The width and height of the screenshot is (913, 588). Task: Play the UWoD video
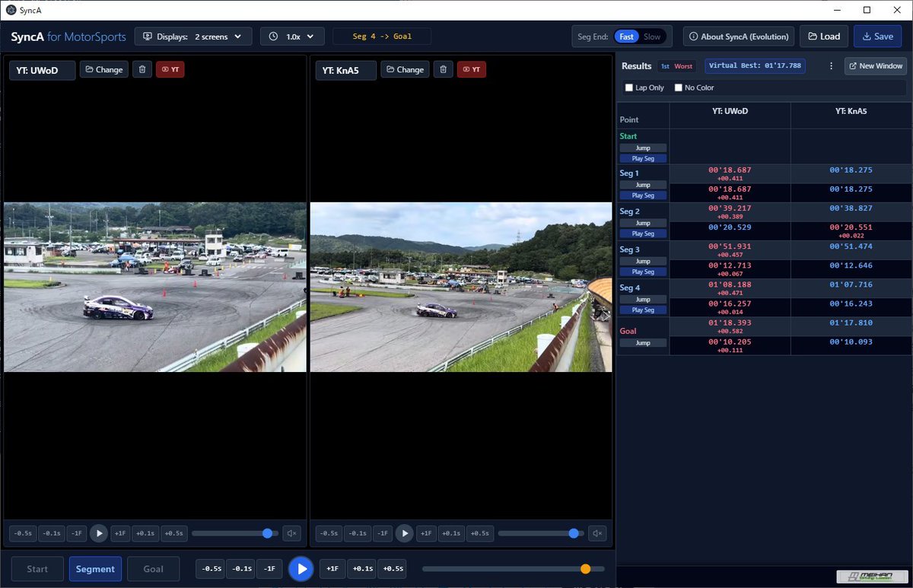99,533
